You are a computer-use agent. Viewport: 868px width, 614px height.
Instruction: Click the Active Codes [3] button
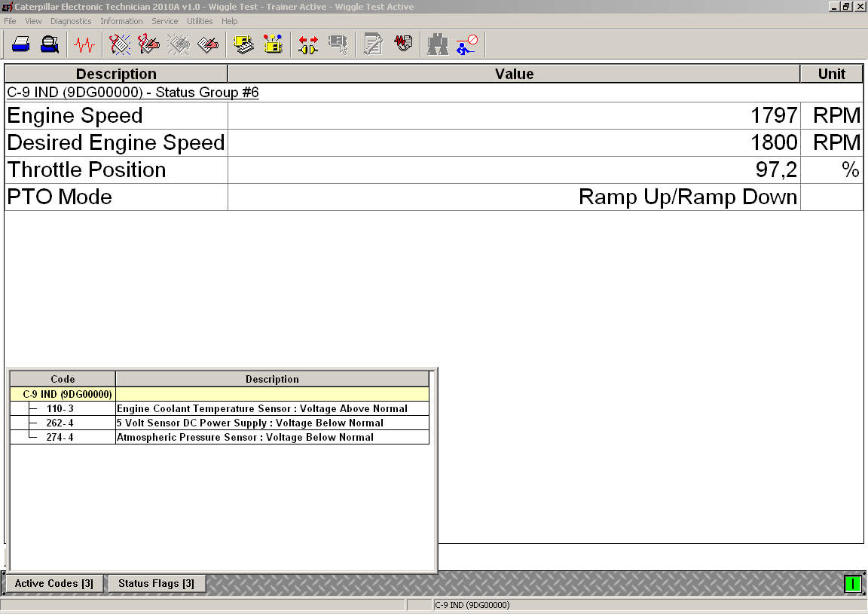pyautogui.click(x=54, y=584)
